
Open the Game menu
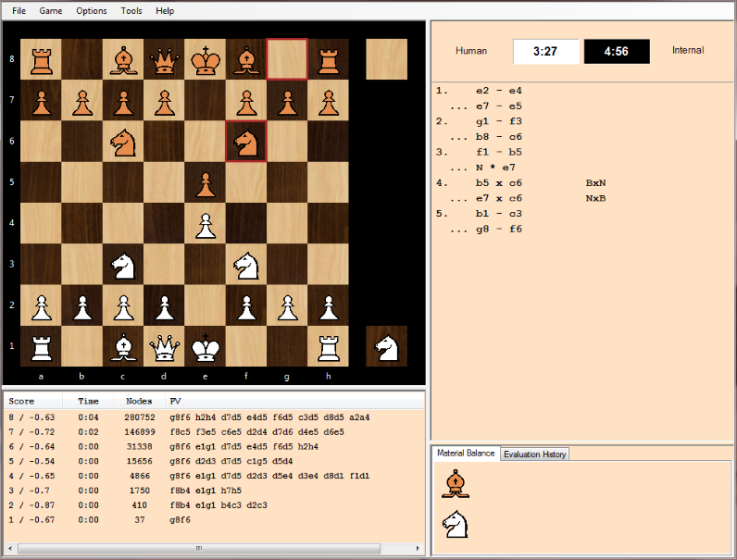coord(51,10)
